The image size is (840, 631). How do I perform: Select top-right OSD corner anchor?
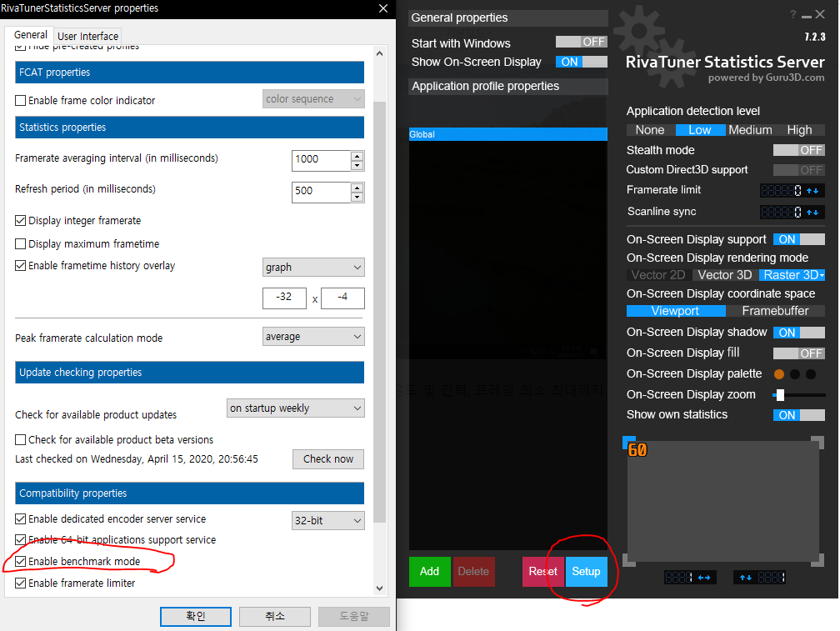pos(817,443)
